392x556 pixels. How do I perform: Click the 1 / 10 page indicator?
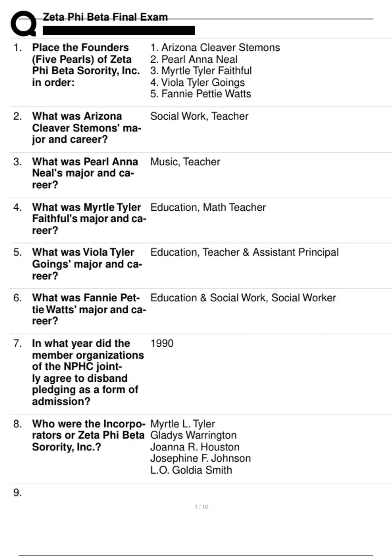coord(201,507)
